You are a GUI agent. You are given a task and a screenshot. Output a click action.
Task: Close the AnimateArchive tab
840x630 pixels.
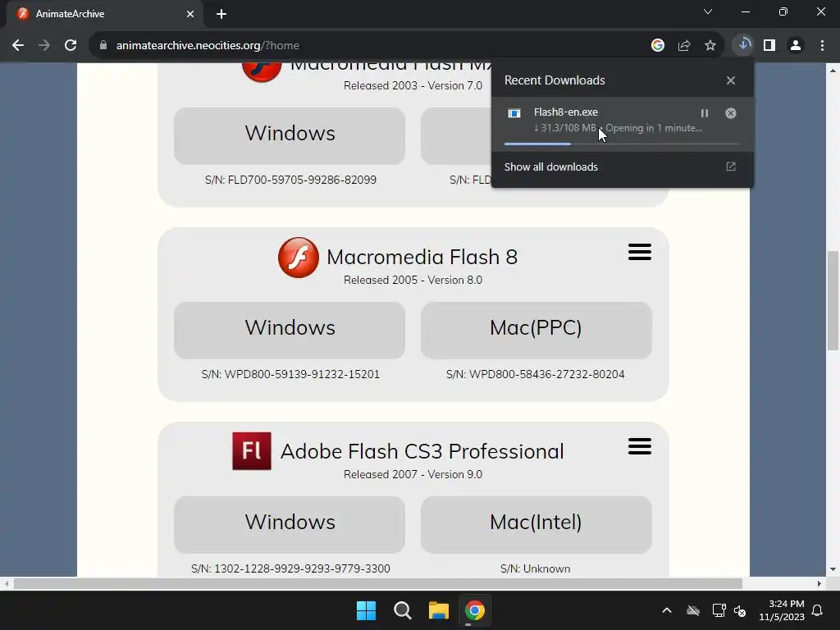click(190, 14)
